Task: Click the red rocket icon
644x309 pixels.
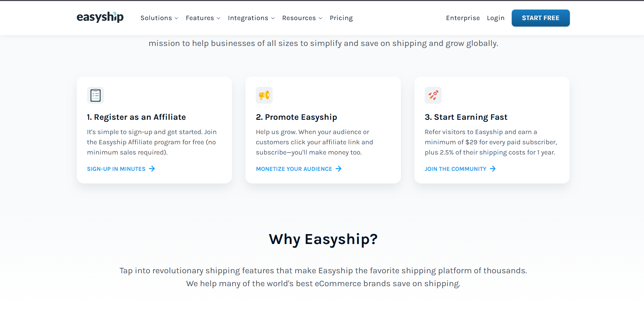Action: 433,95
